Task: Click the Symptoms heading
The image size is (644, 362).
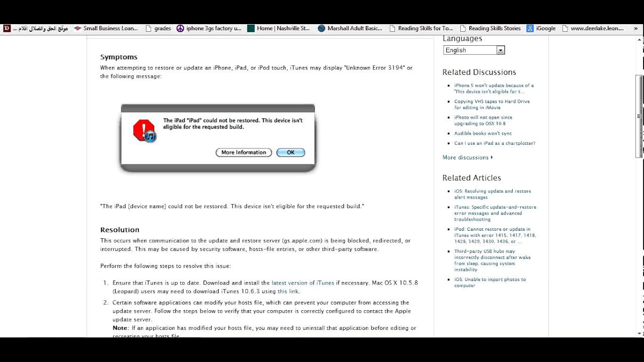Action: [x=119, y=57]
